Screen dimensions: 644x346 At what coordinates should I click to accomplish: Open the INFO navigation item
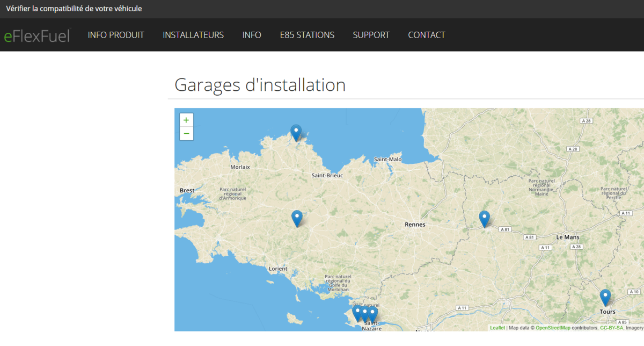[x=252, y=35]
